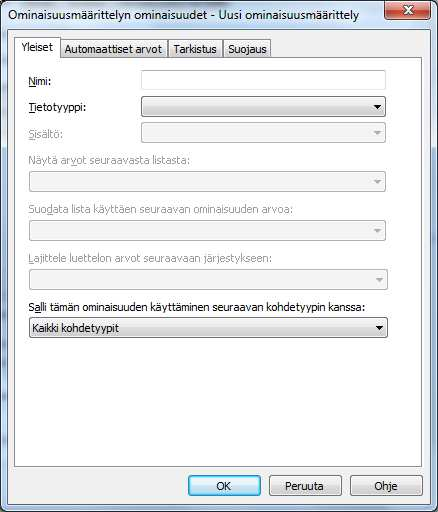Screen dimensions: 438x512
Task: Open the Automaattiset arvot tab
Action: pyautogui.click(x=113, y=49)
